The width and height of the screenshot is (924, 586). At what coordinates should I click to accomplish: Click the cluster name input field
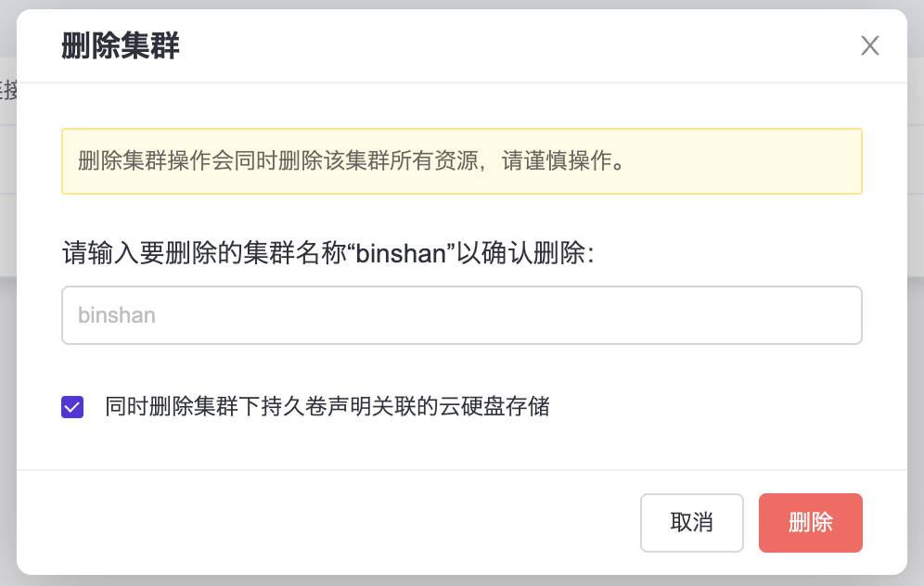click(x=461, y=315)
